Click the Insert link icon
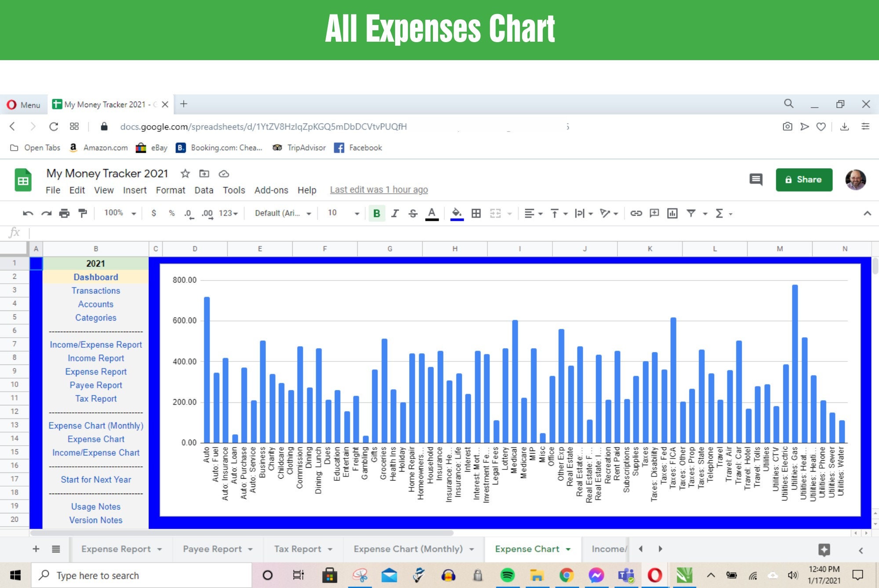This screenshot has width=879, height=588. point(636,213)
